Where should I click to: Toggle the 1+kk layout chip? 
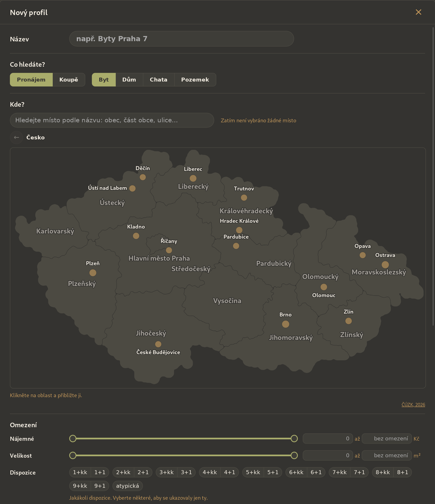80,472
